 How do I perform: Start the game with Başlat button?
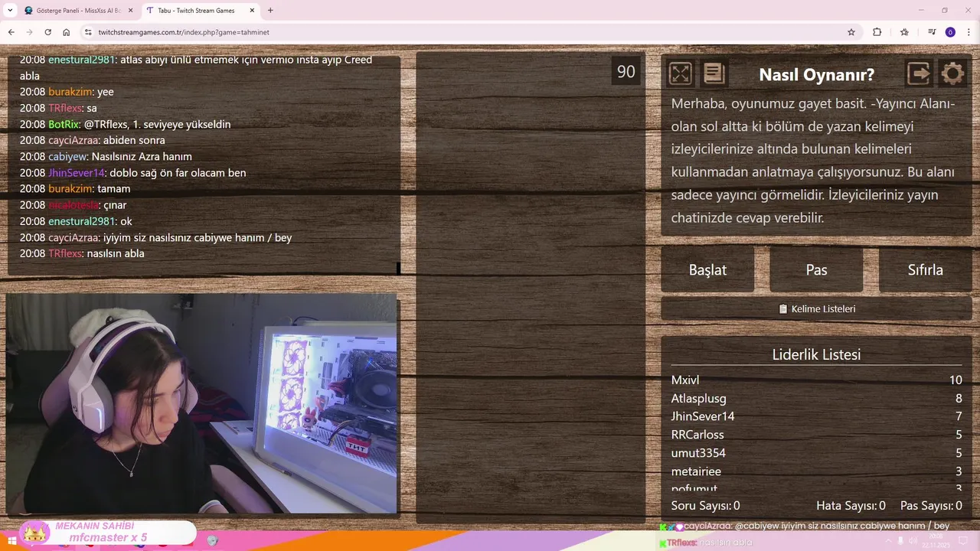707,269
